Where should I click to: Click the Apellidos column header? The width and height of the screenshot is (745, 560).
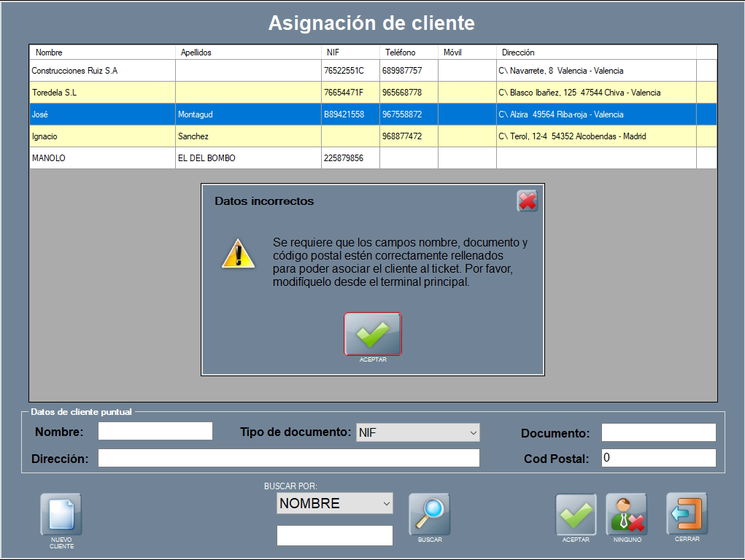(248, 52)
